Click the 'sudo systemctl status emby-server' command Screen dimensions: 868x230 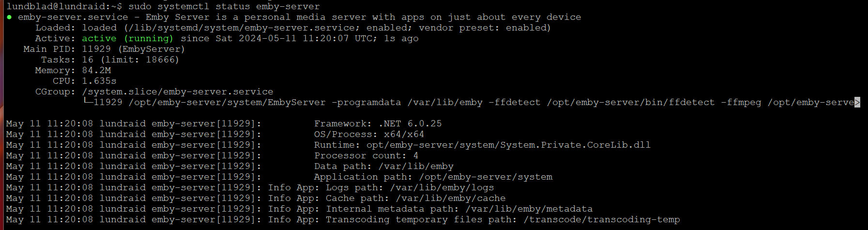pyautogui.click(x=224, y=6)
